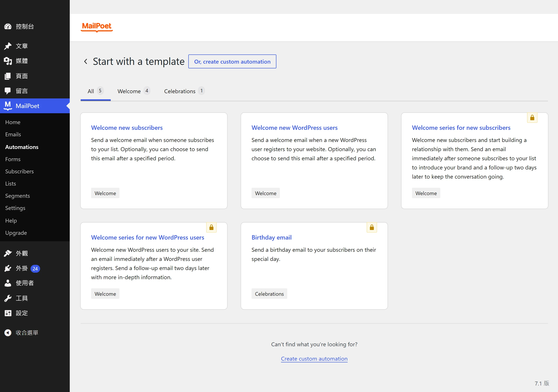Screen dimensions: 558x392
Task: Click the paintbrush icon beside 外觀
Action: click(8, 253)
